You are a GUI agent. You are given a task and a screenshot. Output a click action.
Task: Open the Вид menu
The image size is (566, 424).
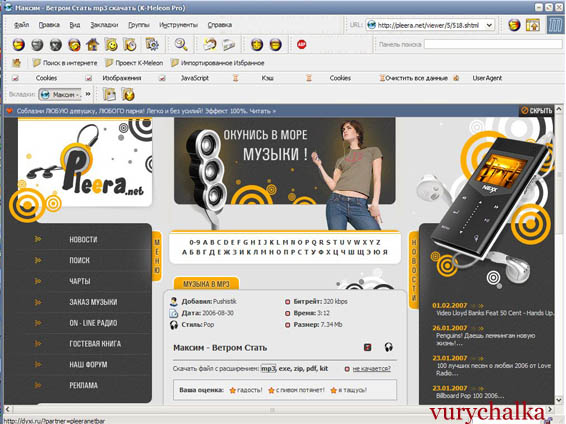tap(75, 25)
